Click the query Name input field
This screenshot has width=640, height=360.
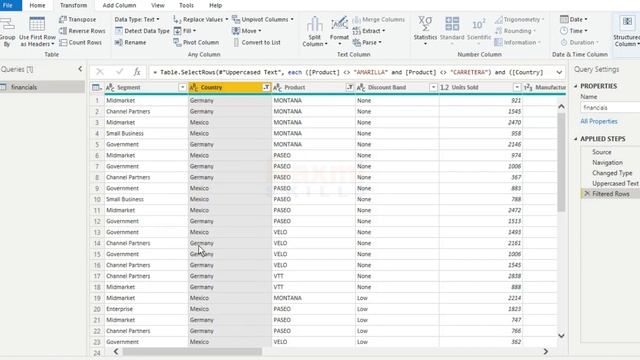click(x=610, y=108)
